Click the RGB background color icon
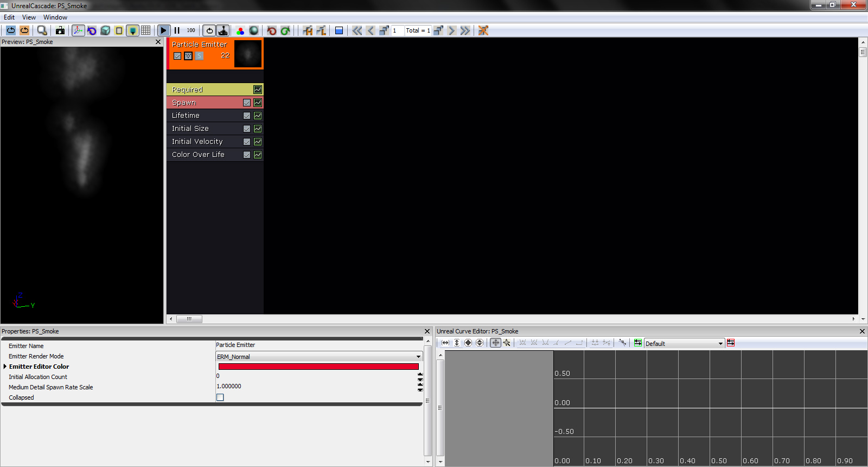 (x=240, y=30)
